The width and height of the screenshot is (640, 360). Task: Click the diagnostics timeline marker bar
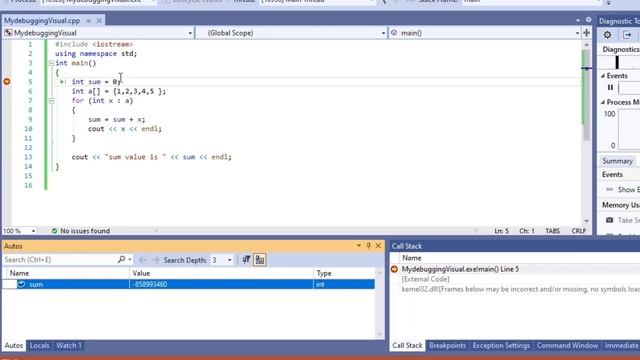tap(617, 62)
